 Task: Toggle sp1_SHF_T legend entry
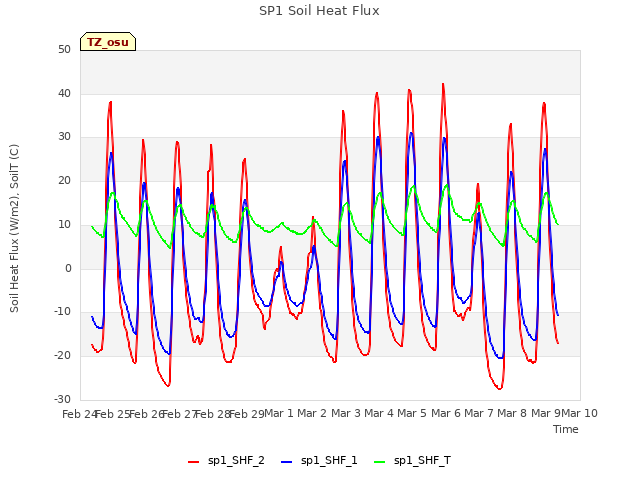(412, 461)
